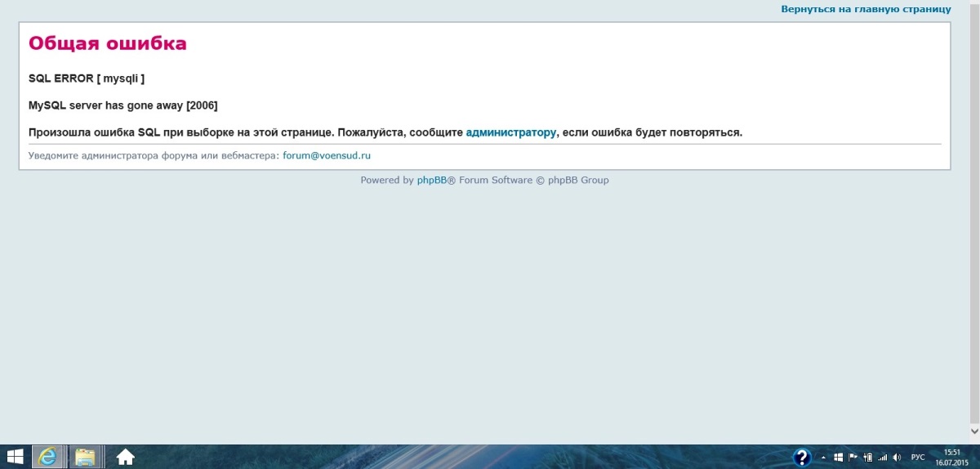Click the white home icon in taskbar
Screen dimensions: 980x469
125,457
